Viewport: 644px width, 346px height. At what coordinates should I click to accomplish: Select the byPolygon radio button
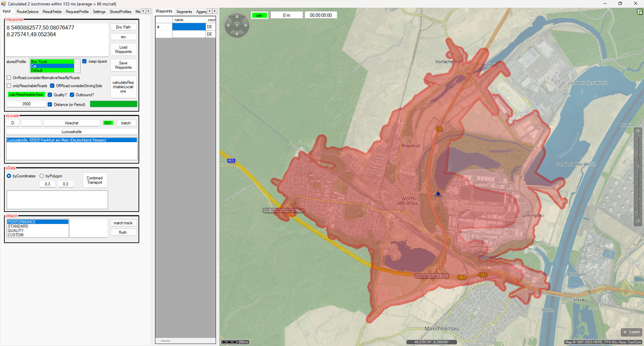pos(42,176)
